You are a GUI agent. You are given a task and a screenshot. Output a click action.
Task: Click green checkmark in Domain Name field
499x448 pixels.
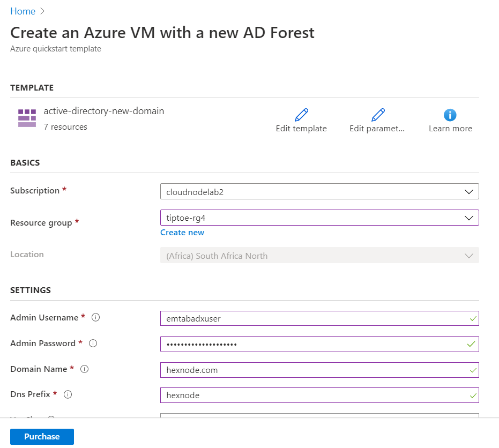473,370
